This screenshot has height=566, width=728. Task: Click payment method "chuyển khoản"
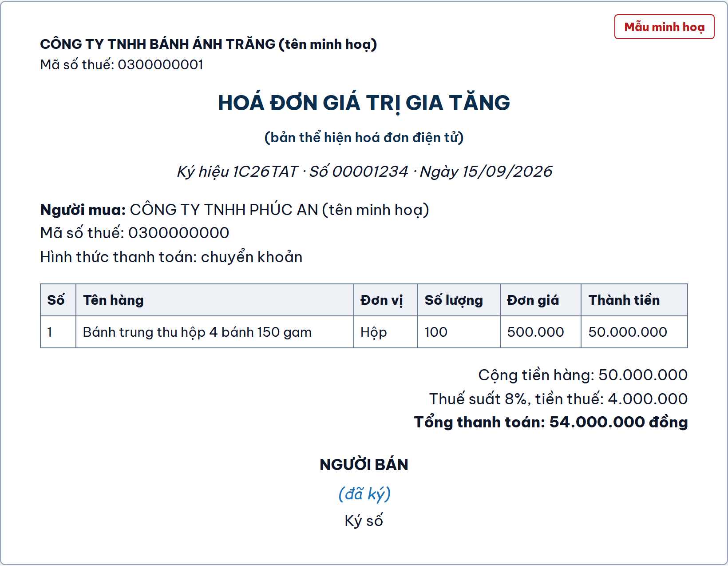coord(251,257)
